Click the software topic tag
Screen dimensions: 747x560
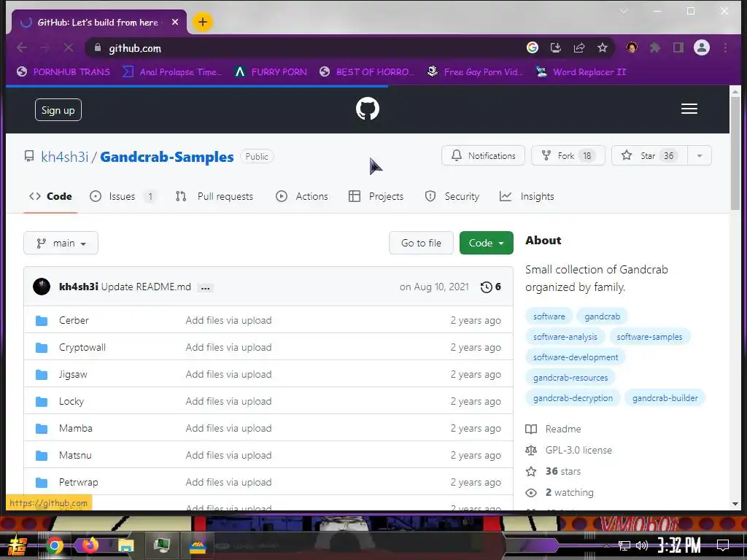pos(549,316)
